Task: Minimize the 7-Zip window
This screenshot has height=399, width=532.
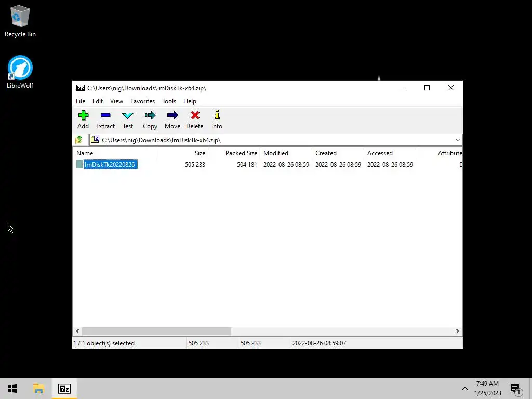Action: click(x=404, y=88)
